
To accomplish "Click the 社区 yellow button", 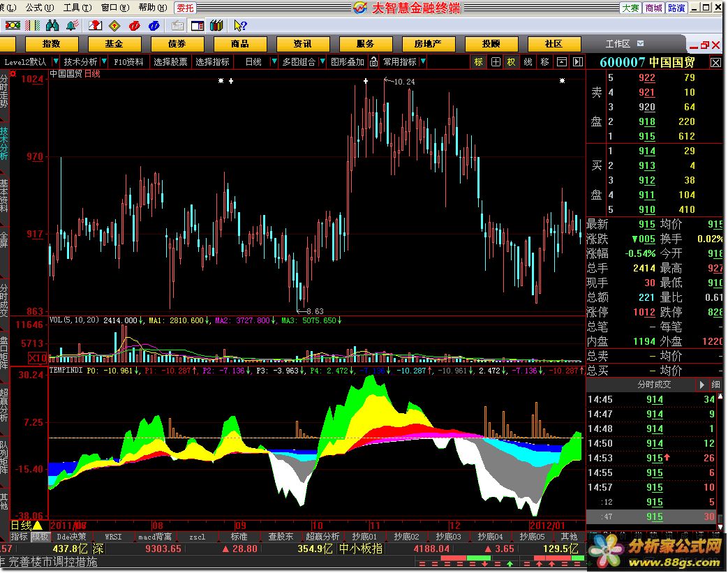I will [554, 44].
